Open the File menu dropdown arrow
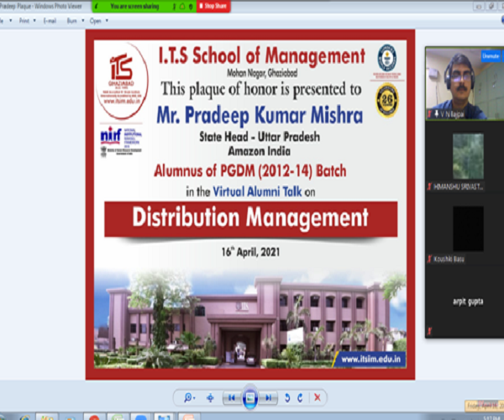Viewport: 504px width, 420px height. (x=11, y=21)
